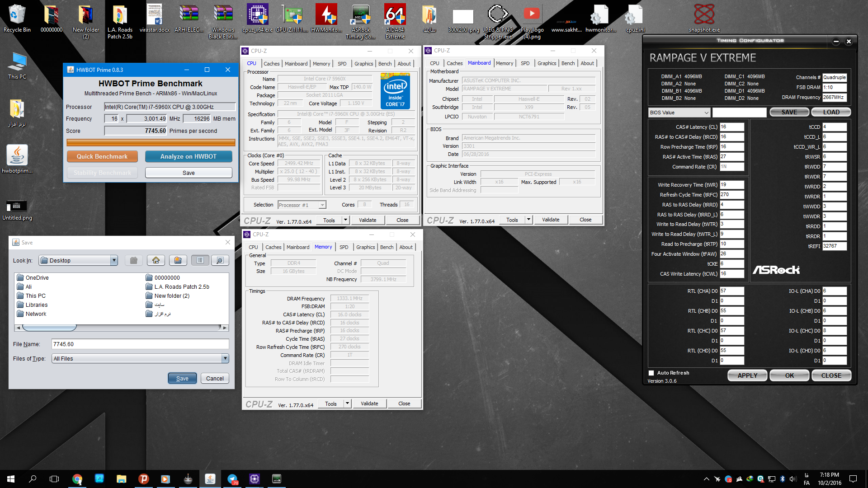Image resolution: width=868 pixels, height=488 pixels.
Task: Open virastar.docx on the desktop
Action: click(155, 18)
